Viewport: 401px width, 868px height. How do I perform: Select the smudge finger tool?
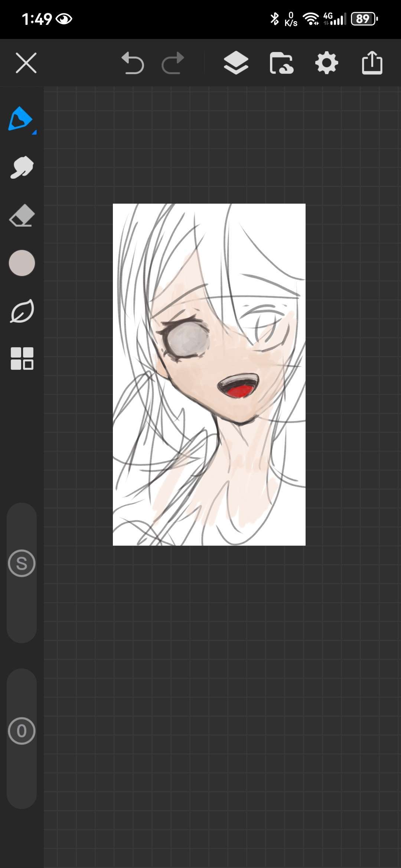tap(22, 167)
